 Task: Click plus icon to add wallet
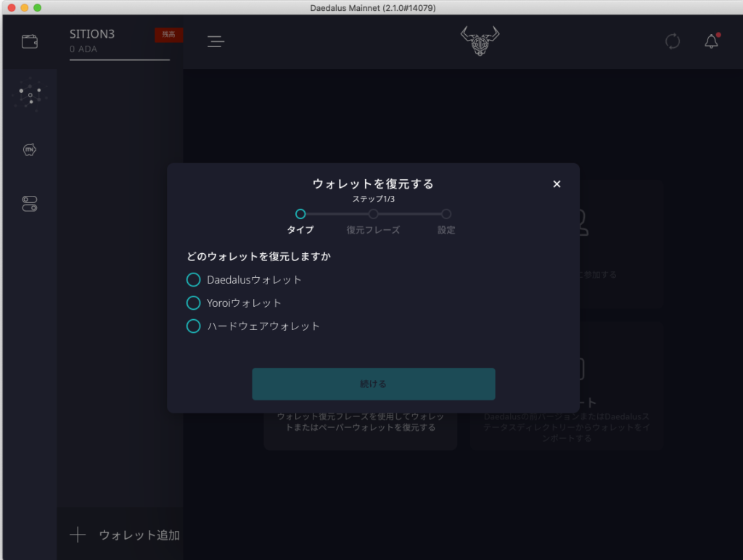[x=78, y=535]
